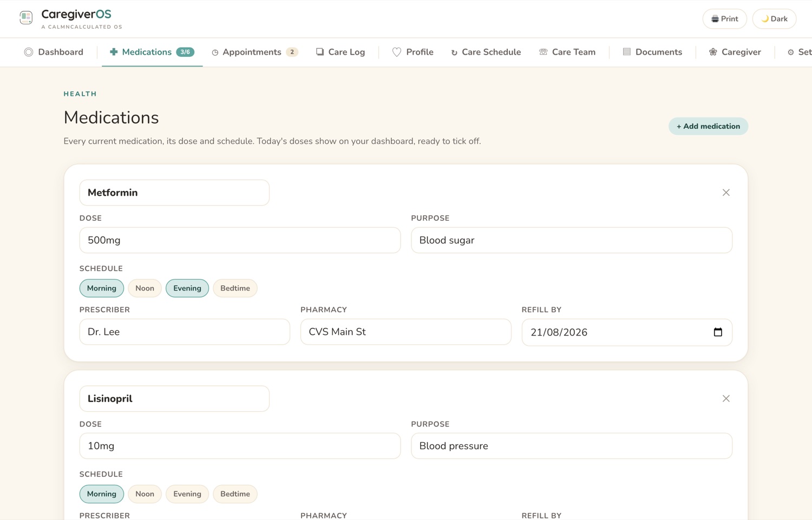This screenshot has height=520, width=812.
Task: Remove the Lisinopril medication card
Action: pos(726,399)
